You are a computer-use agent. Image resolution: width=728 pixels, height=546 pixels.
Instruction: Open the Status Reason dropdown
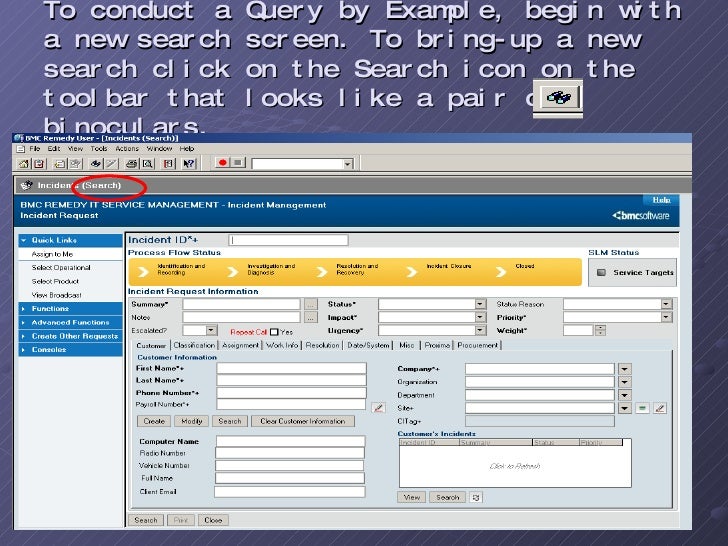click(666, 304)
